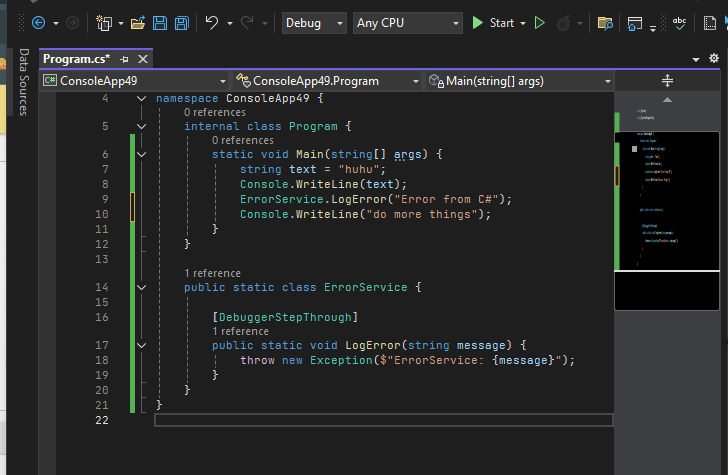This screenshot has height=475, width=728.
Task: Navigate backward with the back arrow icon
Action: tap(39, 23)
